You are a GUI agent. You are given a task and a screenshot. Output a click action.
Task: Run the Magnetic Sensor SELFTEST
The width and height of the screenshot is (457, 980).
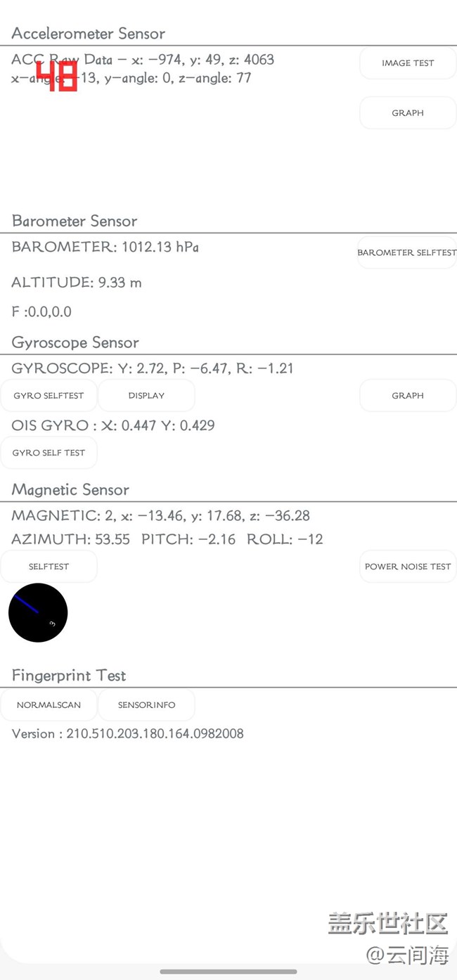[x=49, y=567]
